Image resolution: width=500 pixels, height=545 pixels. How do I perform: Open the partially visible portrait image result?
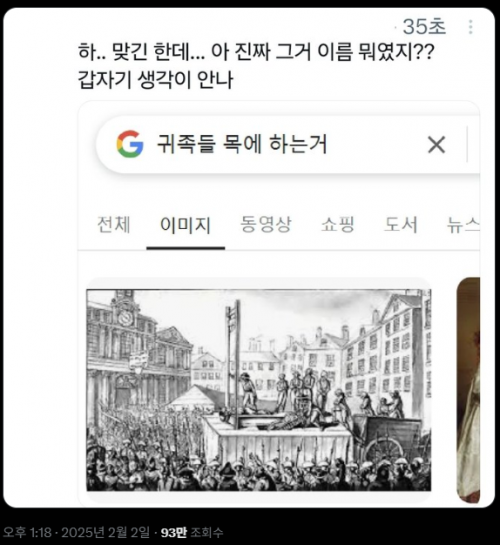coord(468,390)
